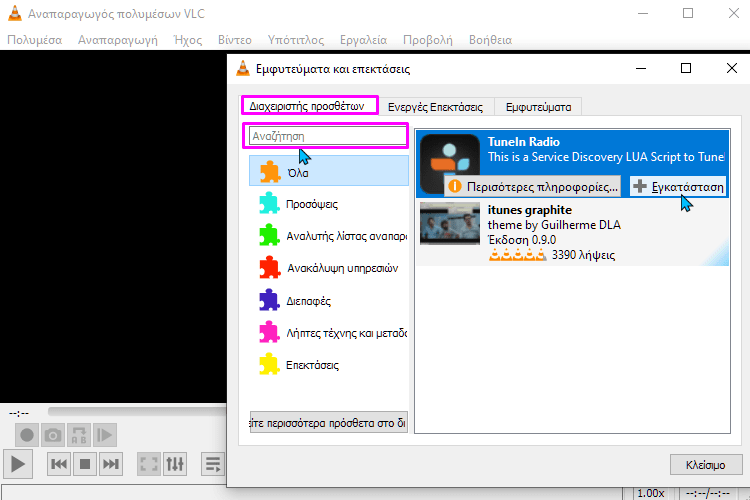Open the Ήχος menu
The width and height of the screenshot is (750, 500).
point(188,40)
